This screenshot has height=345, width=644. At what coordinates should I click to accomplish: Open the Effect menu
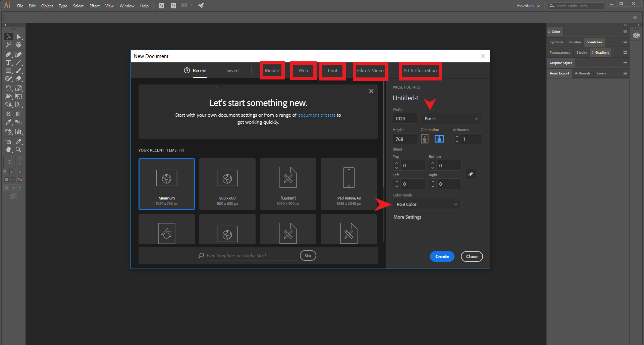95,6
